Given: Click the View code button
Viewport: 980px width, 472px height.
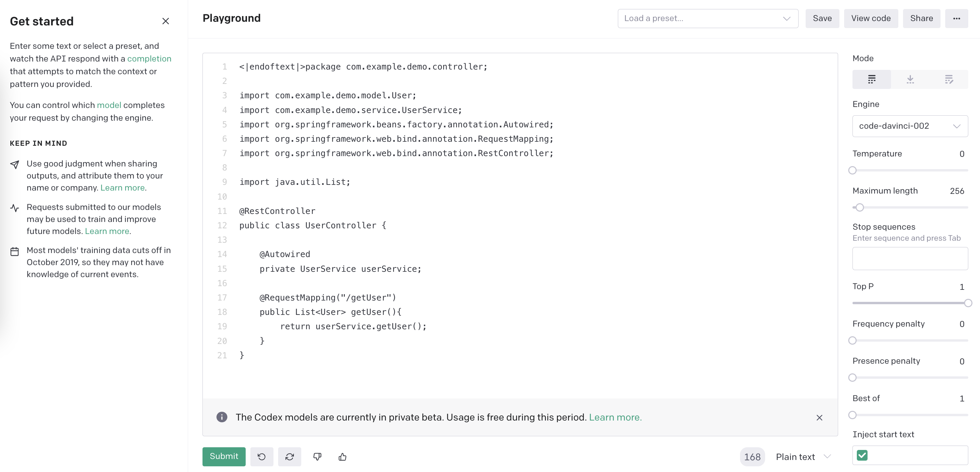Looking at the screenshot, I should point(871,18).
